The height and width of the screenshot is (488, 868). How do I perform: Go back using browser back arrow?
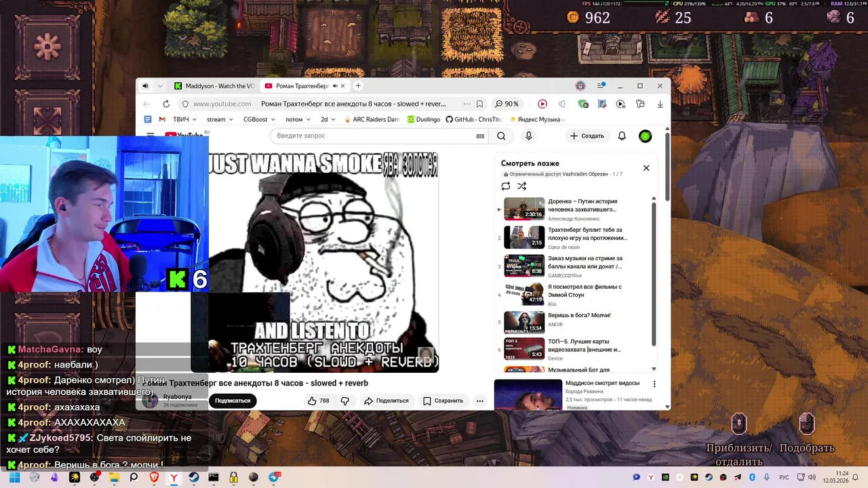tap(146, 104)
